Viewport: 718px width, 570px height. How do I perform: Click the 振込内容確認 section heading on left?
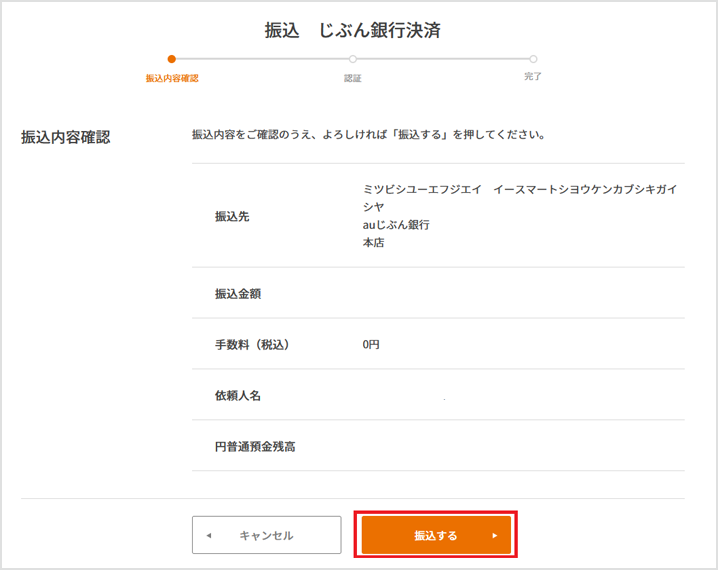[x=66, y=137]
